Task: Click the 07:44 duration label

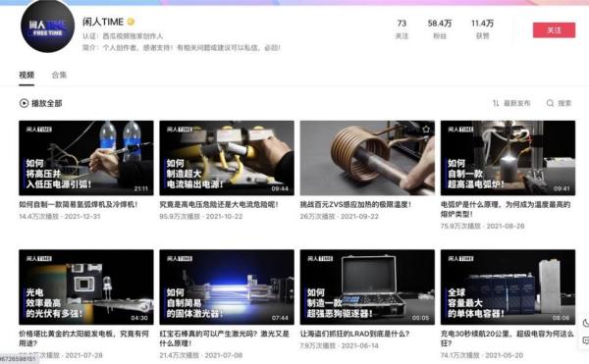Action: [x=280, y=318]
